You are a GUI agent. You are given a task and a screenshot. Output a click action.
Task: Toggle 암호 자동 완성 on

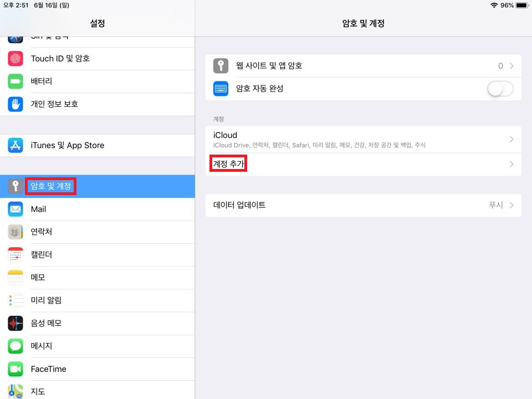point(499,88)
